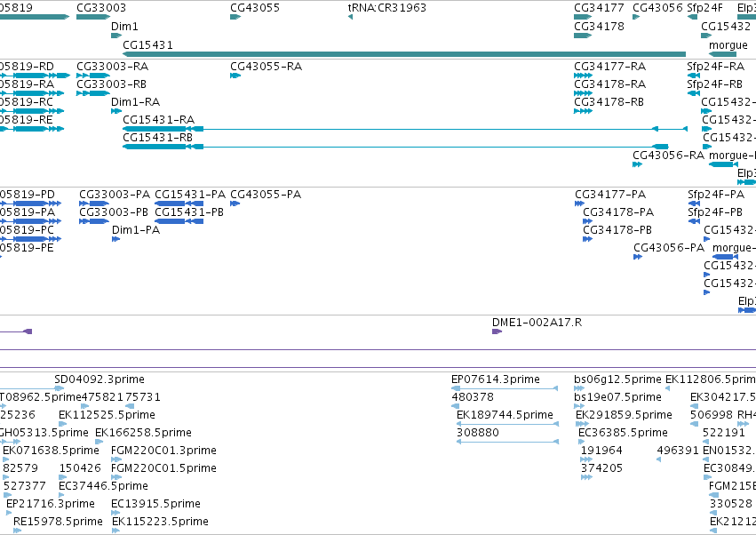
Task: Select transcript CG43055-RA
Action: click(x=267, y=66)
